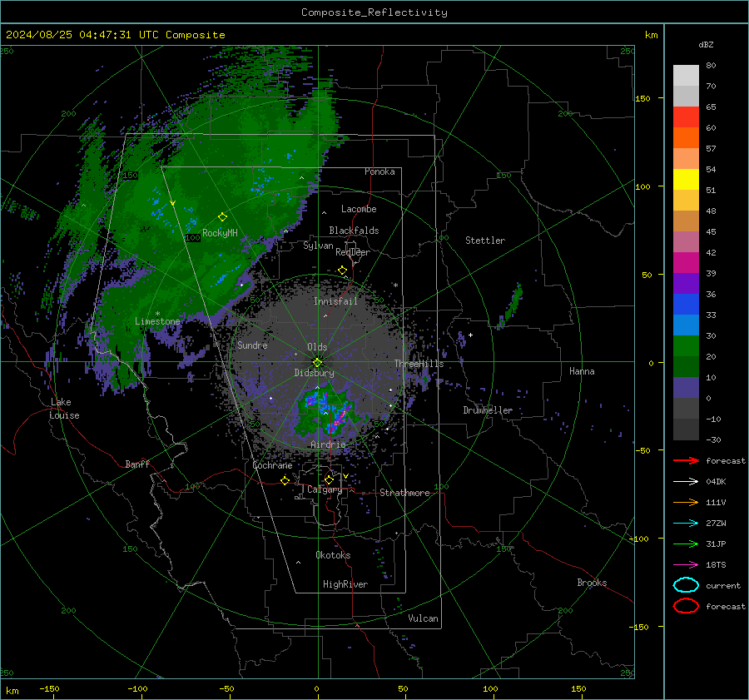
Task: Click the Strathmore city label
Action: coord(404,493)
